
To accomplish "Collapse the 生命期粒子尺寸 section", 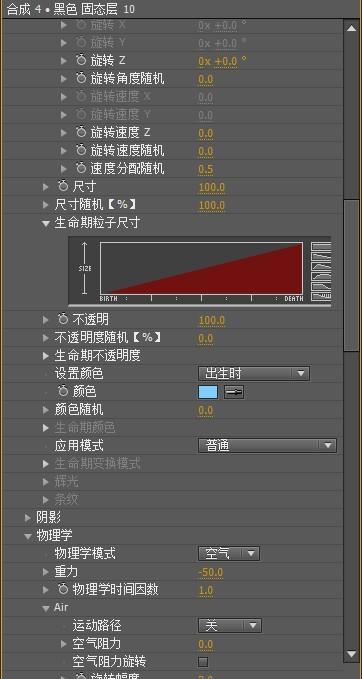I will tap(46, 224).
